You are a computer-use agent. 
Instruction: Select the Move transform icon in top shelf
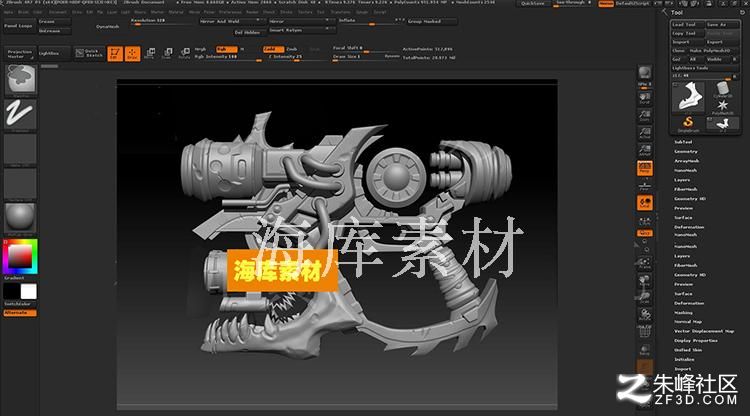pos(150,53)
